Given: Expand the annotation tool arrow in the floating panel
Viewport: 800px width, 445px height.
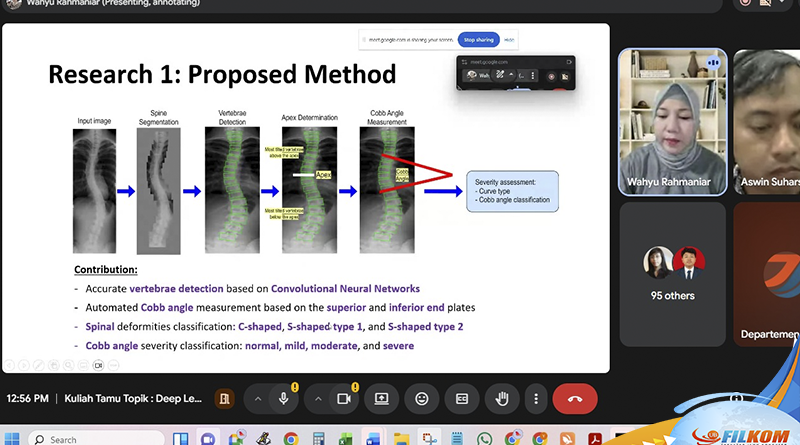Looking at the screenshot, I should point(511,75).
